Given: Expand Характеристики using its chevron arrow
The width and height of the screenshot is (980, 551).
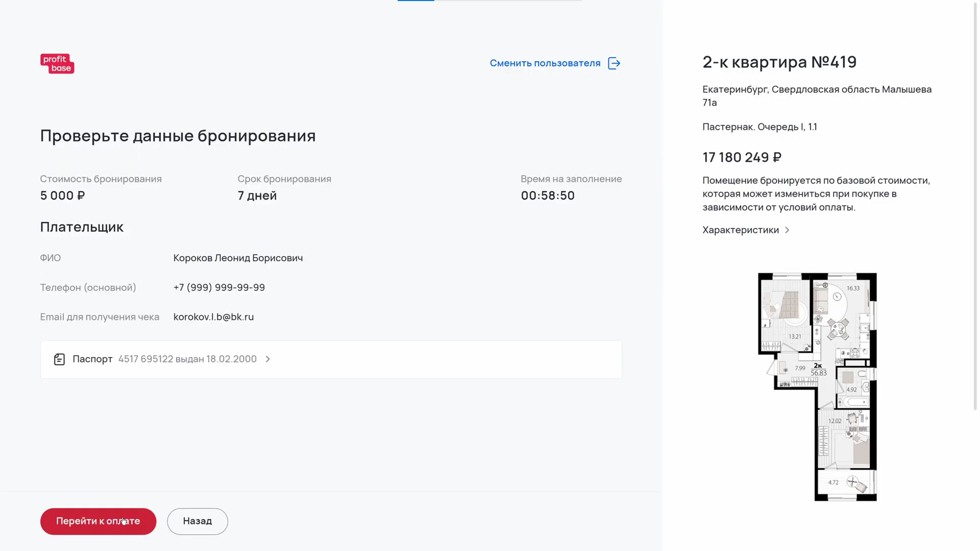Looking at the screenshot, I should 787,230.
